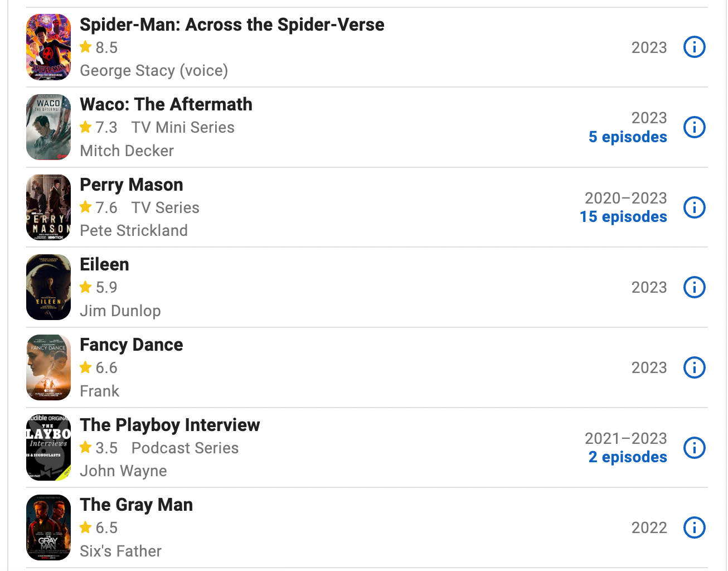
Task: Click the Perry Mason poster image
Action: click(48, 207)
